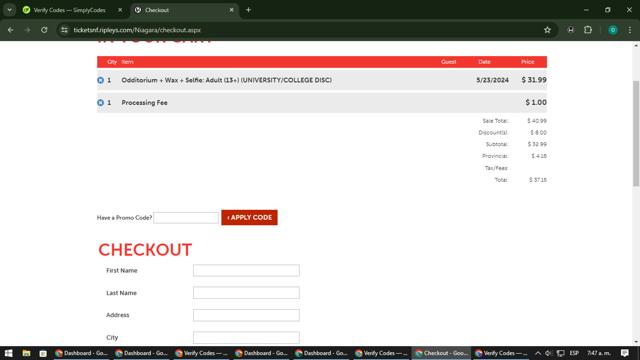
Task: View site information icon in address bar
Action: [64, 30]
